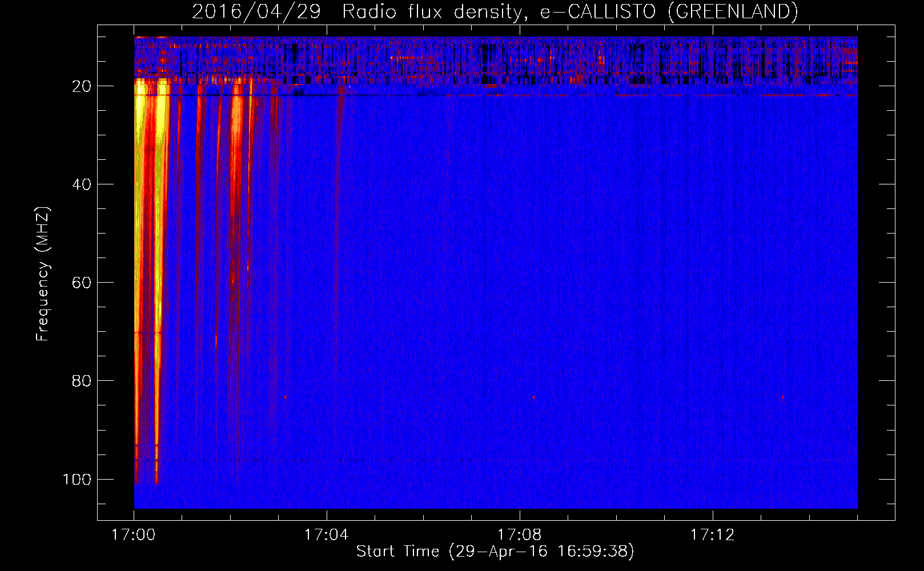The image size is (924, 571).
Task: Click the 20 MHz frequency tick label
Action: (x=82, y=86)
